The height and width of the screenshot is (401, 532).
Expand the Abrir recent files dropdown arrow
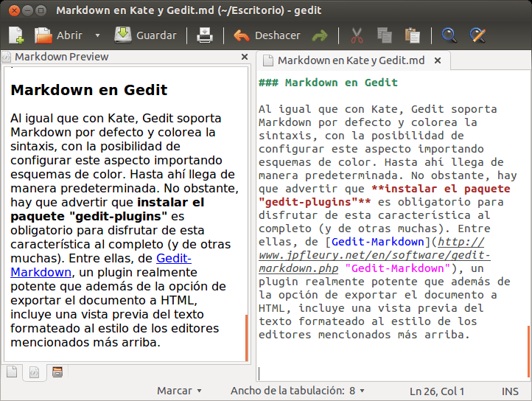[98, 35]
